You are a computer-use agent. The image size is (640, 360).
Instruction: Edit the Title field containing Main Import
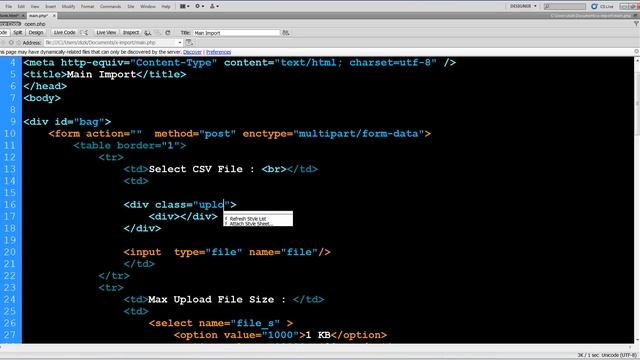236,33
